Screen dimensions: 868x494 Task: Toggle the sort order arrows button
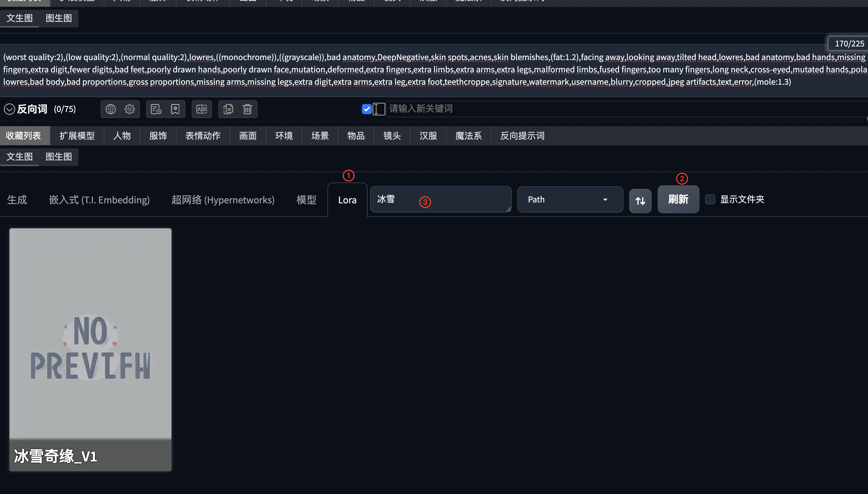tap(640, 201)
